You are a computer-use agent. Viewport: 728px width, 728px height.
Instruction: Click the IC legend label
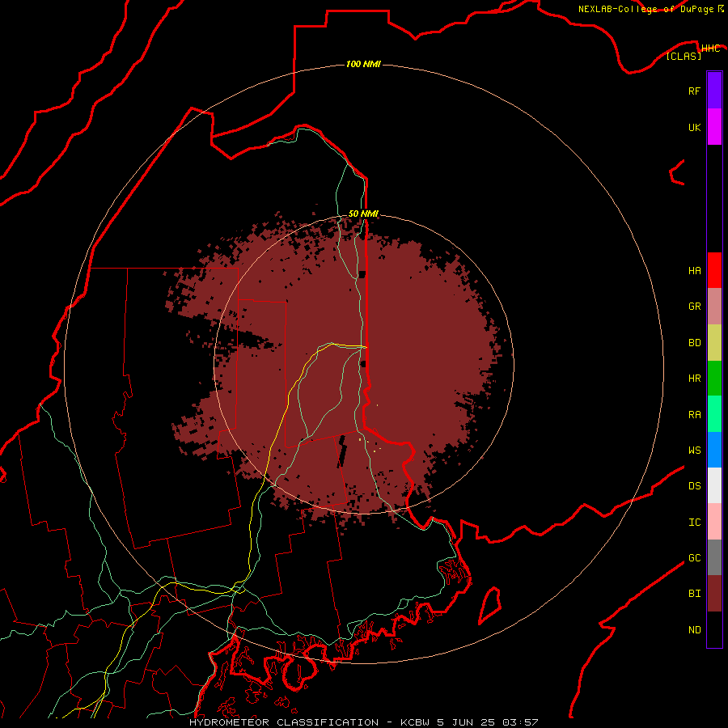point(694,523)
